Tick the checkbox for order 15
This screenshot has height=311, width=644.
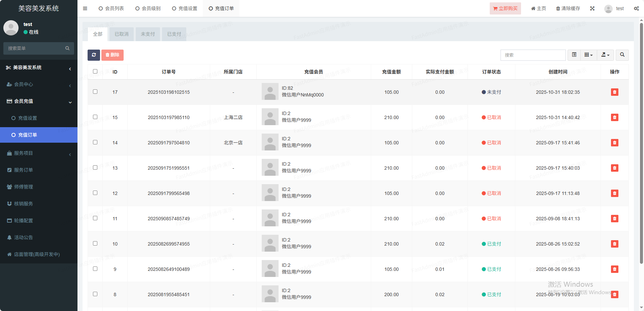[x=95, y=117]
